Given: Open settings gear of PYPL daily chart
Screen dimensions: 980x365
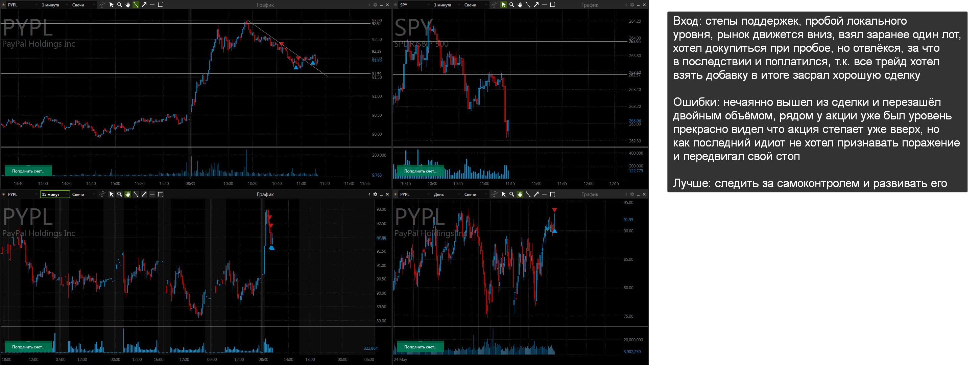Looking at the screenshot, I should pyautogui.click(x=632, y=194).
